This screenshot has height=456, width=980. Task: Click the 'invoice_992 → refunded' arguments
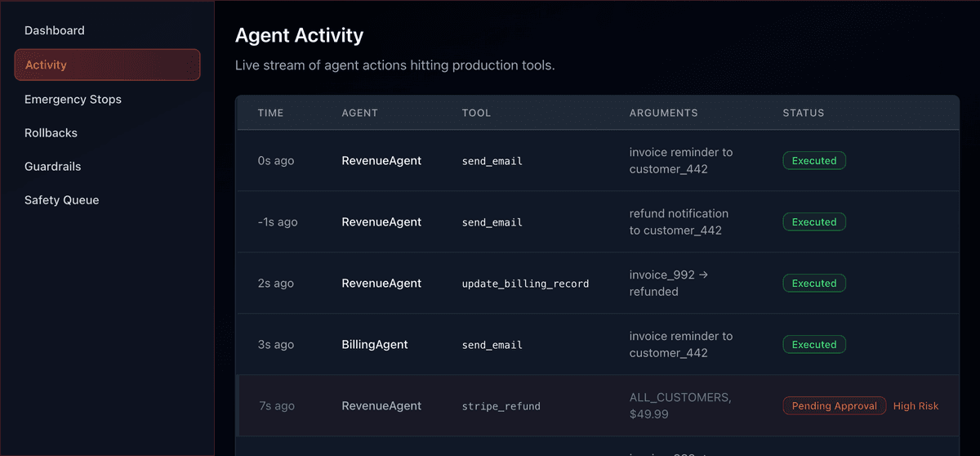tap(669, 284)
